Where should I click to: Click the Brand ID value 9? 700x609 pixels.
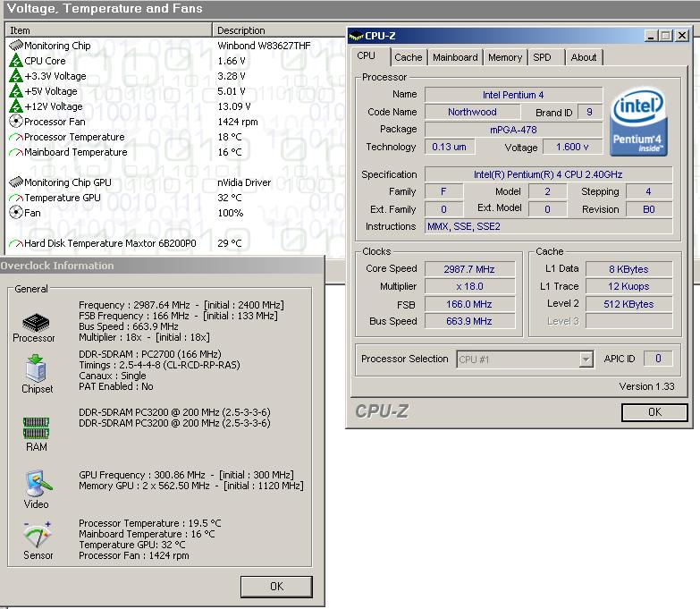click(589, 112)
